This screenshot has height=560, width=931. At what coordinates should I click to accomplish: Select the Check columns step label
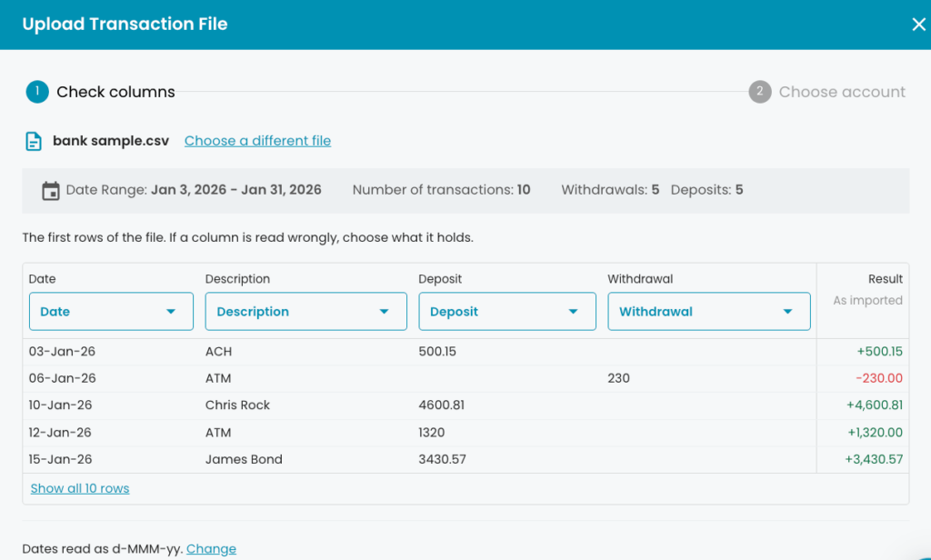pyautogui.click(x=115, y=92)
